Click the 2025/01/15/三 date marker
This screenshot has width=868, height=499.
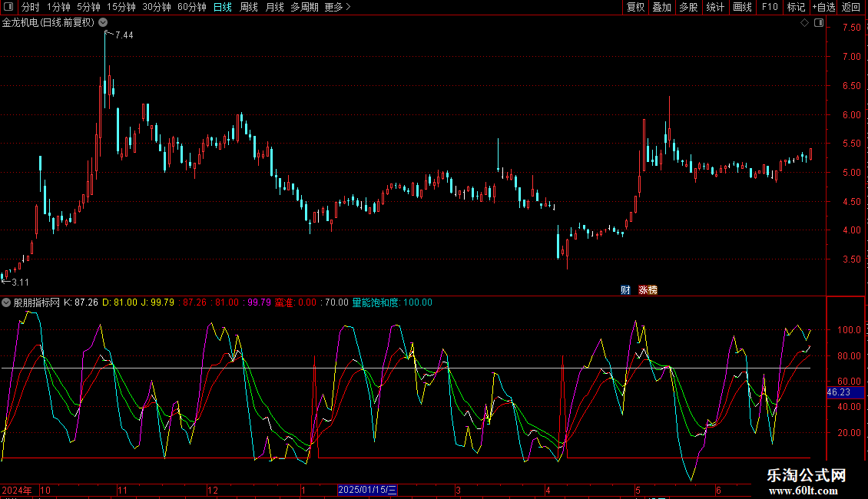pos(368,490)
